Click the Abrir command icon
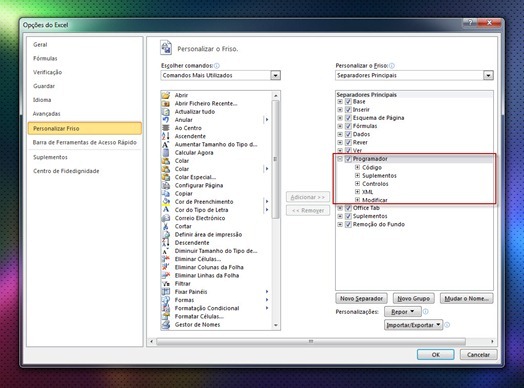Screen dimensions: 524x388 coord(166,95)
